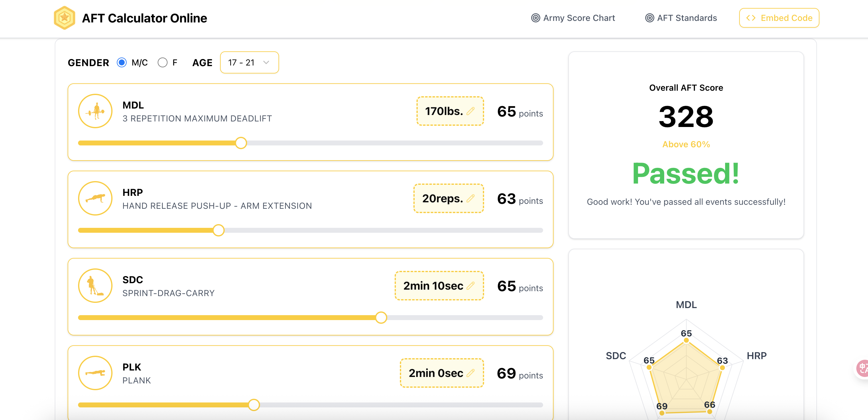868x420 pixels.
Task: Click the SDC slider handle
Action: coord(381,318)
